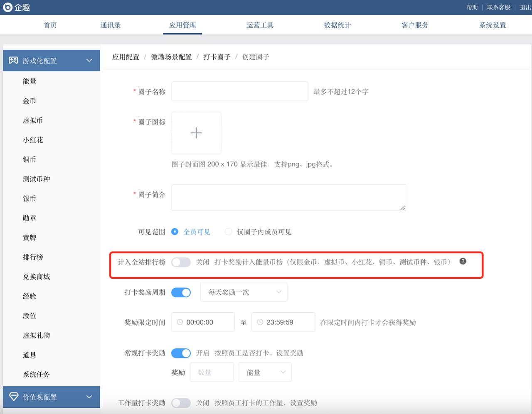Click the 在限定时间内打卡才会获得奖励 hint
532x414 pixels.
point(368,322)
